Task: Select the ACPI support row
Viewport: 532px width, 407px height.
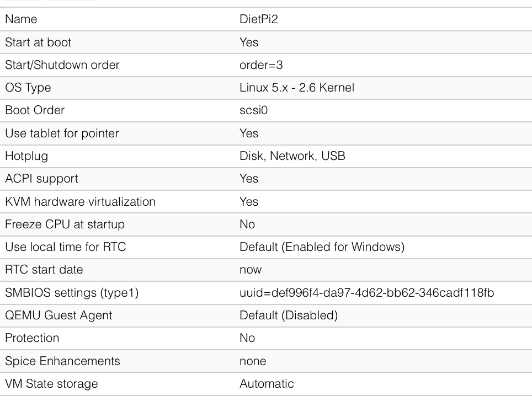Action: pyautogui.click(x=266, y=179)
